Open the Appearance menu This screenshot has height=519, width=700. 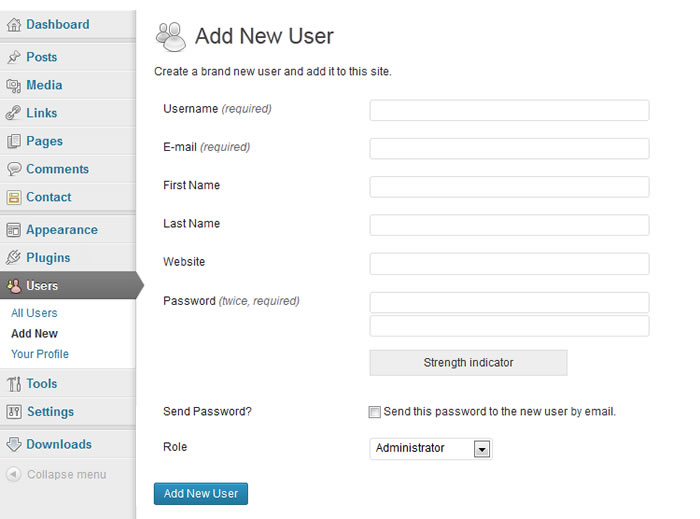tap(61, 230)
